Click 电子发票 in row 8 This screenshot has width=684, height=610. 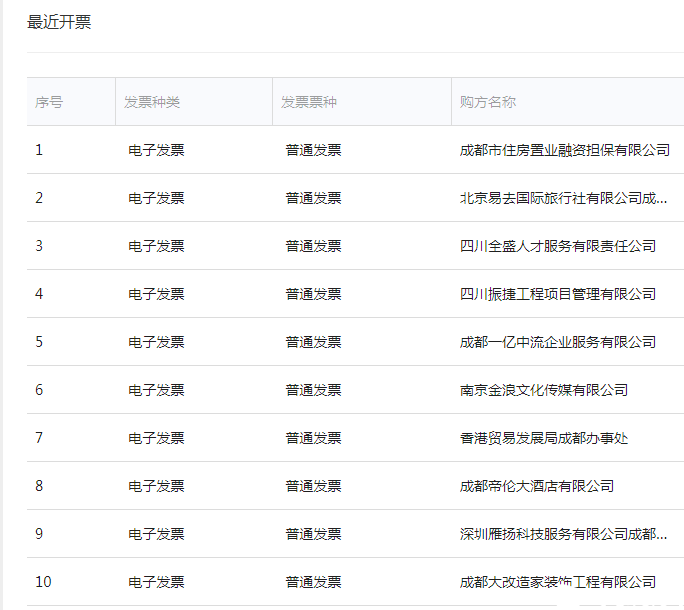click(156, 486)
